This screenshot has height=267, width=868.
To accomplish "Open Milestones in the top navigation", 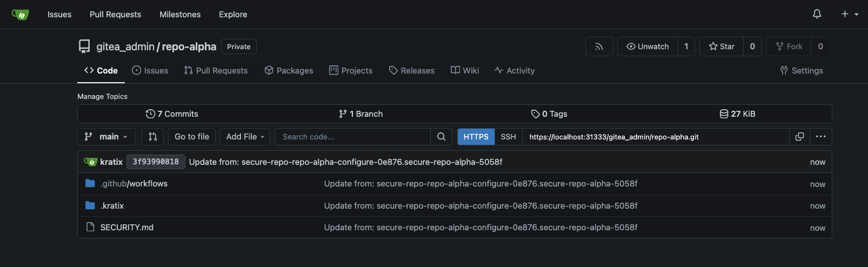I will click(x=180, y=15).
